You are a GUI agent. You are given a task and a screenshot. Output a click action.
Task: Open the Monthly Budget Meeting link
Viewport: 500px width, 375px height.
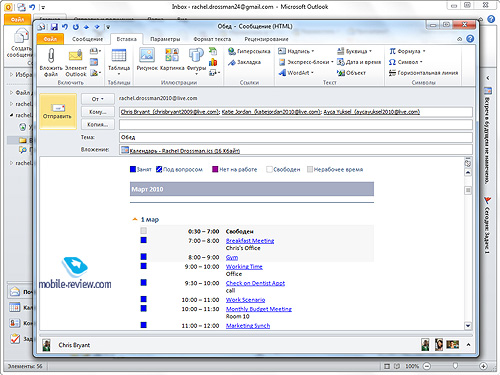coord(259,309)
